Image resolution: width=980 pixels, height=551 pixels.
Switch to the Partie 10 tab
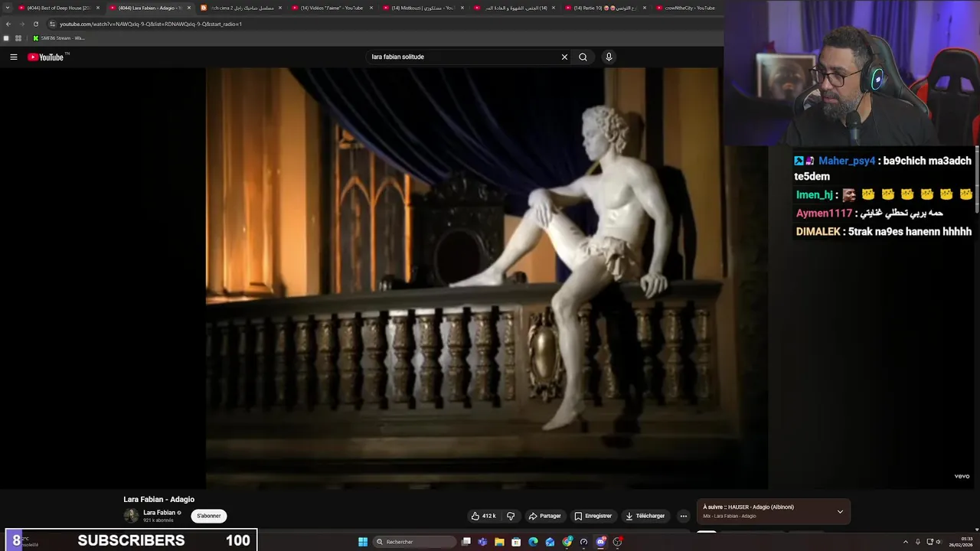606,8
